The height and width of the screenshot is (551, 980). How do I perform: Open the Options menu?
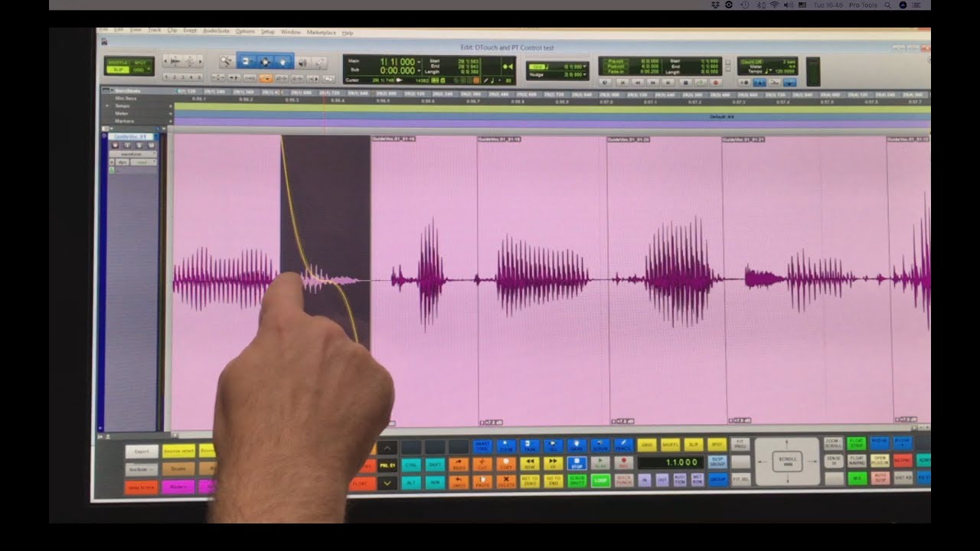245,31
